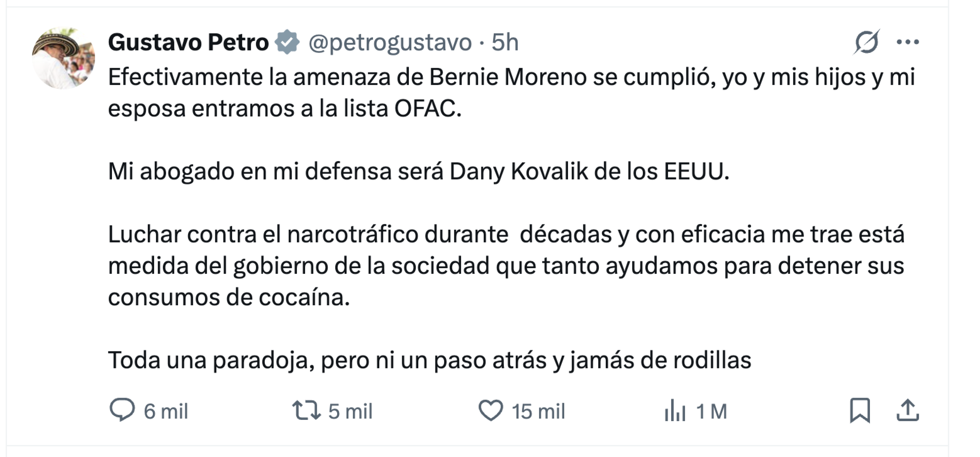
Task: Click the Gustavo Petro display name
Action: coord(188,42)
